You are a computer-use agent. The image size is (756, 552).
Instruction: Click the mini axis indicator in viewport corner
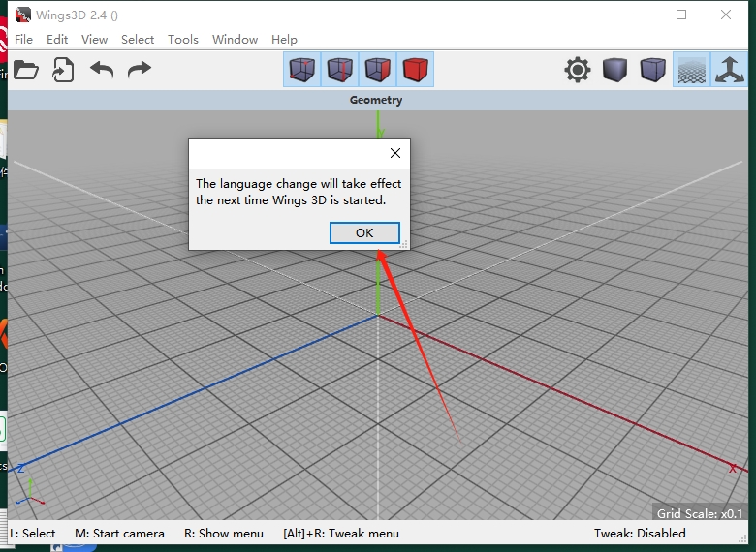[x=30, y=493]
